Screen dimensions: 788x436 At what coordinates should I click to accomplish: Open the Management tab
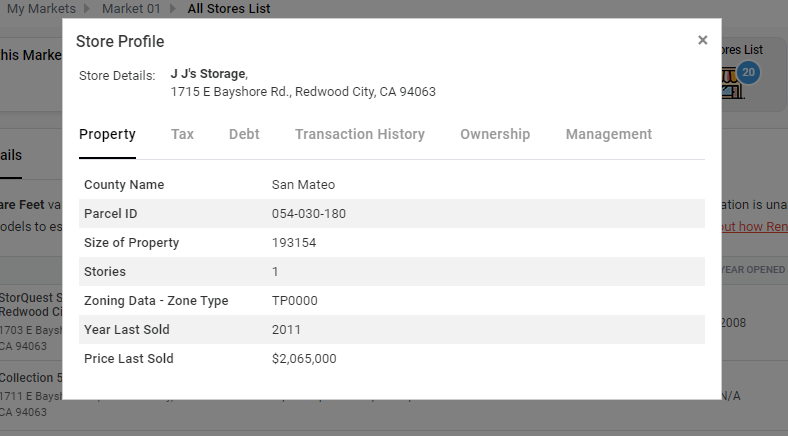point(609,134)
